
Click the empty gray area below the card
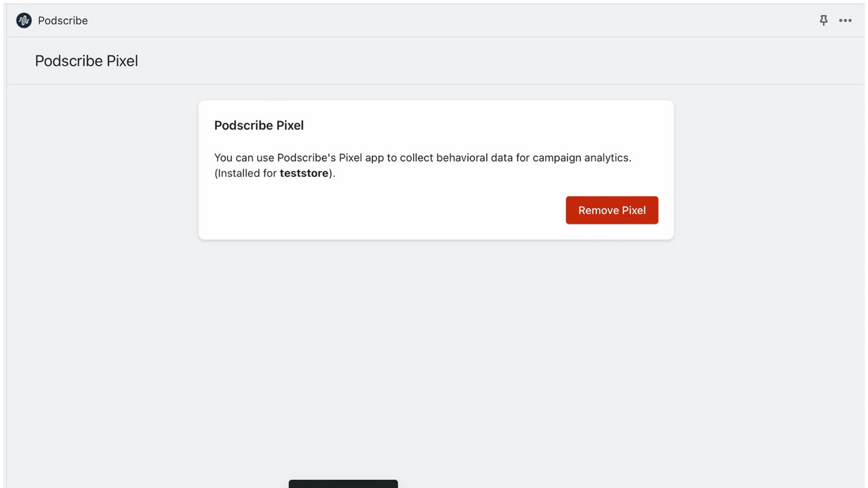434,352
